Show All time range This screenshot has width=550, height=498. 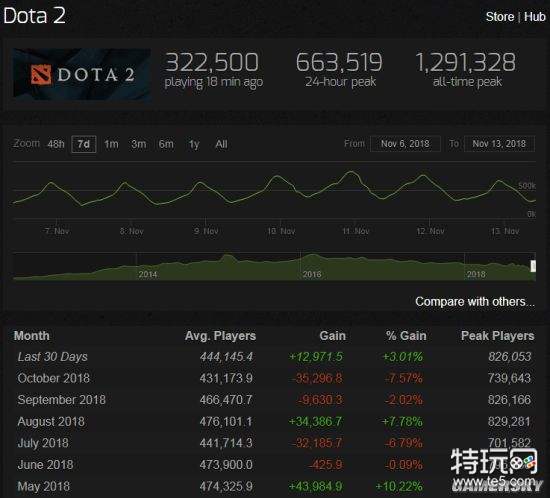[x=221, y=144]
